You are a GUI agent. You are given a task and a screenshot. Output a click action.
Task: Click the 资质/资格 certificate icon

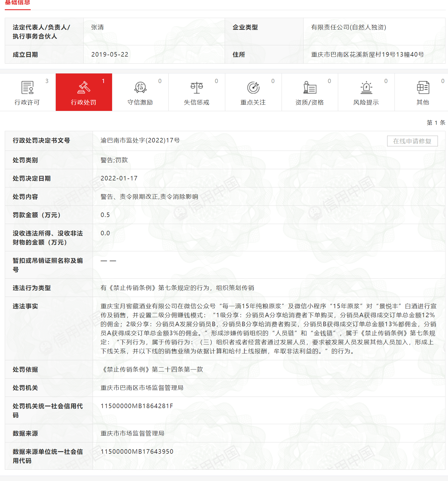[310, 88]
